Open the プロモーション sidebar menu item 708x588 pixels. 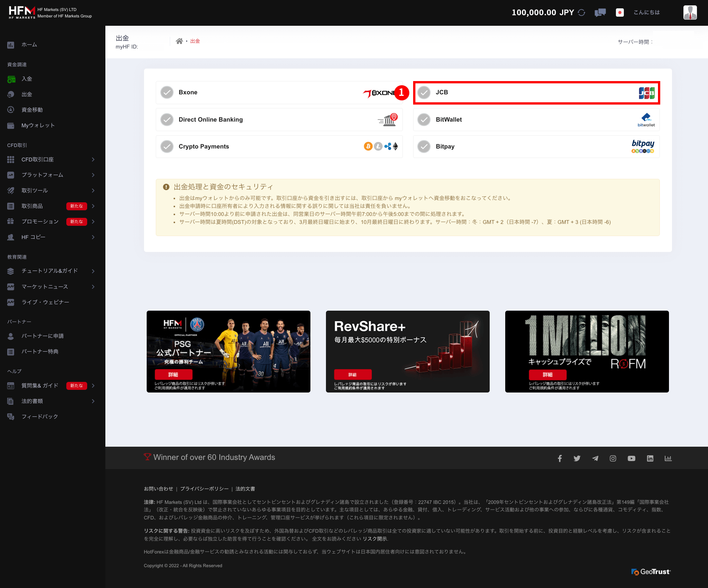39,221
